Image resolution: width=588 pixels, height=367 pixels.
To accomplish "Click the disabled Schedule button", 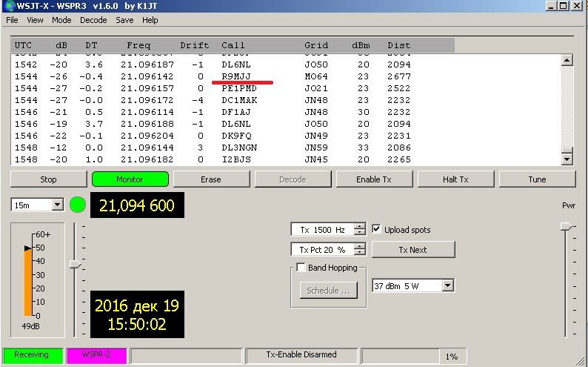I will click(x=329, y=291).
